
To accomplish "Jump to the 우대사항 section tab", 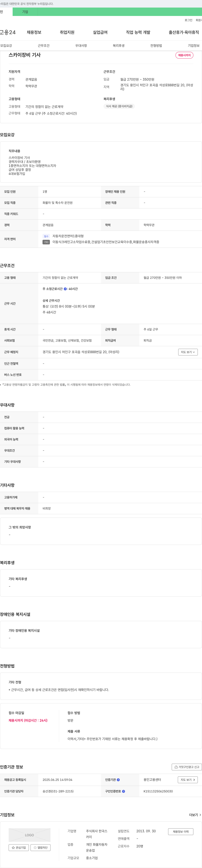I will pos(81,46).
